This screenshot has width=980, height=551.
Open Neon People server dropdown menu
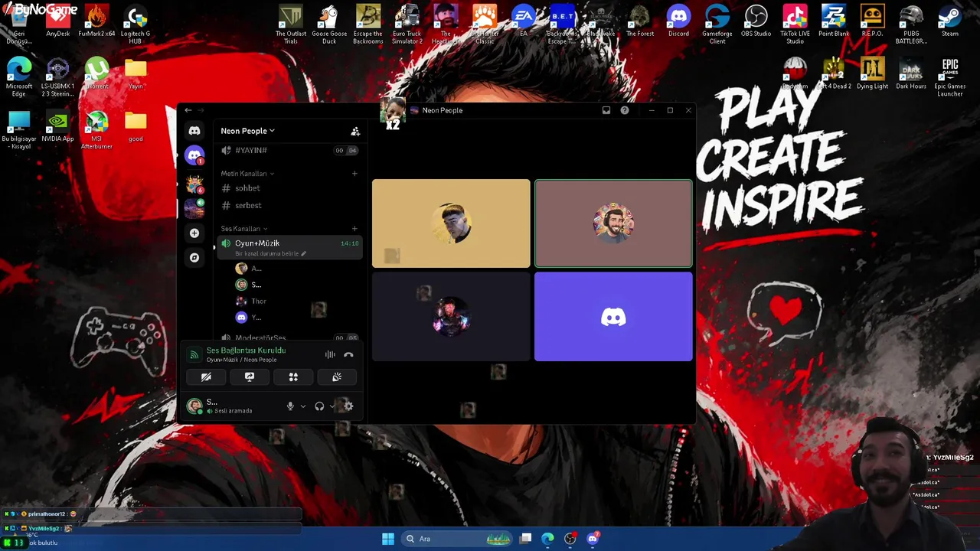tap(247, 131)
